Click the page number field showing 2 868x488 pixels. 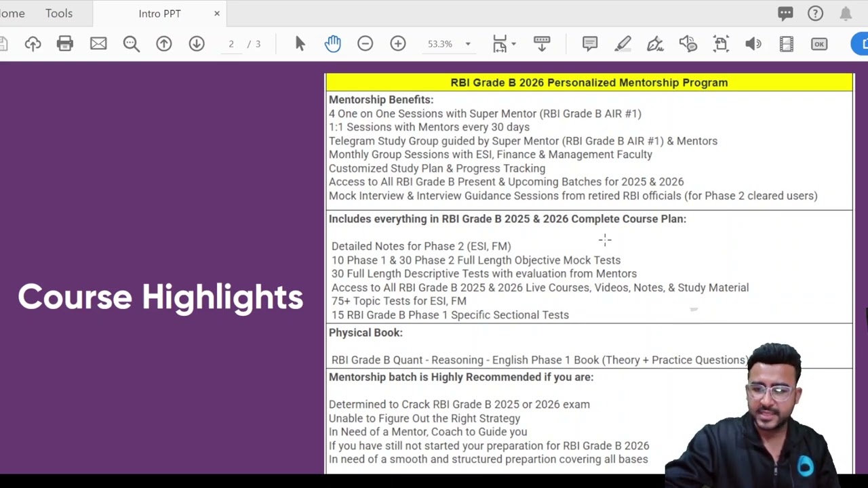point(231,44)
